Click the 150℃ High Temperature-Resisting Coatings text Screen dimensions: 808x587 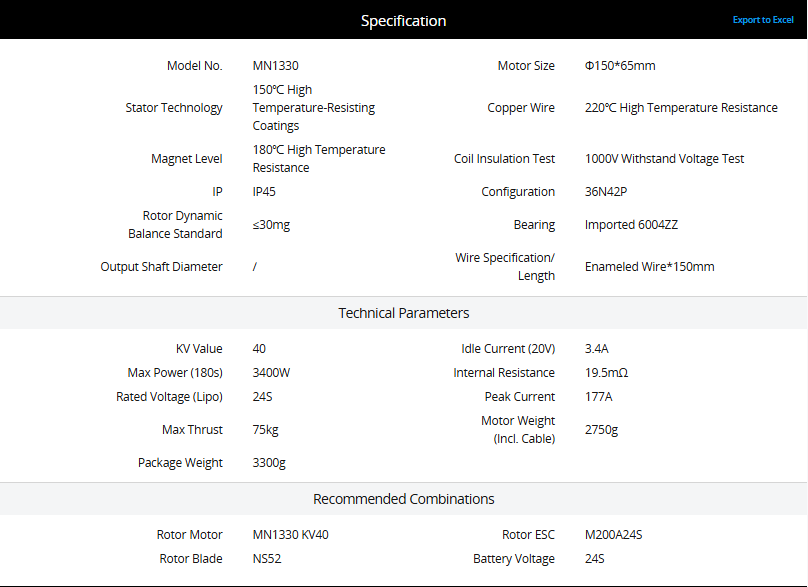(x=314, y=107)
